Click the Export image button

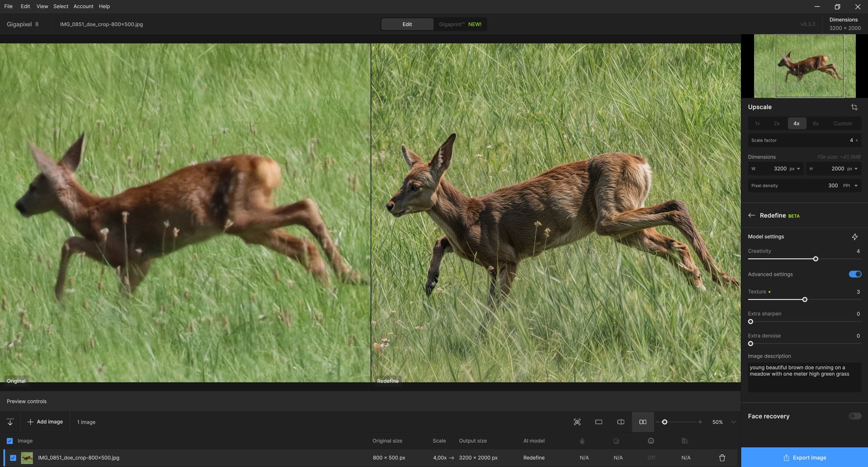click(804, 458)
